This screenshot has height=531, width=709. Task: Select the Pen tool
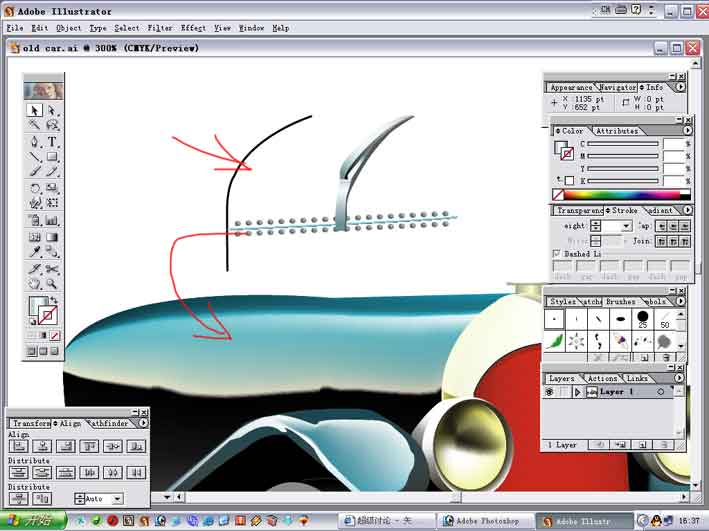pyautogui.click(x=34, y=142)
